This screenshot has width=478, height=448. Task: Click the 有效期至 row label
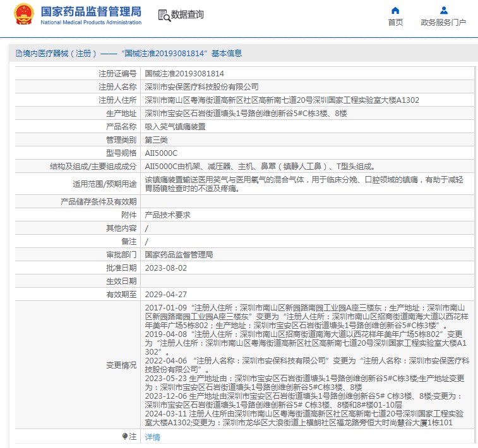(121, 294)
